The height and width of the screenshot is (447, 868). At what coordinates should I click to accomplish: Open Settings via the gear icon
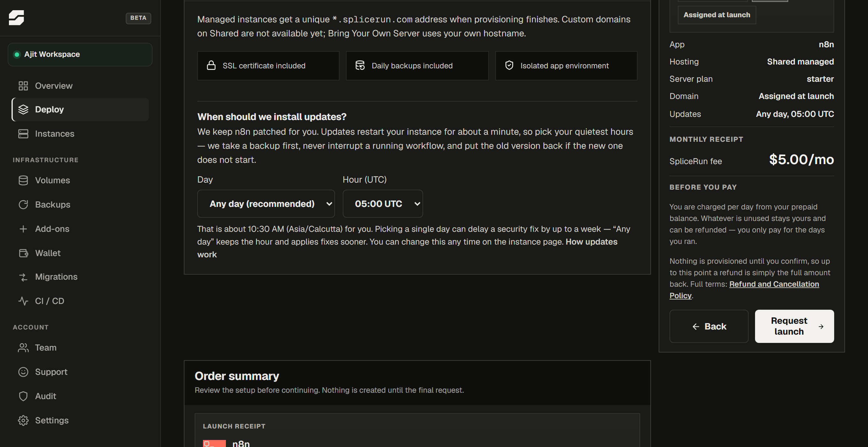pyautogui.click(x=23, y=420)
